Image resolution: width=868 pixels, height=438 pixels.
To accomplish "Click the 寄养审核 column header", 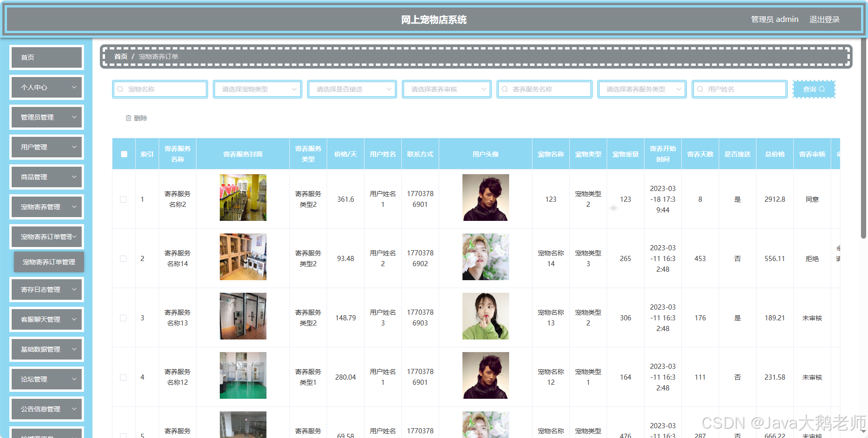I will tap(812, 154).
